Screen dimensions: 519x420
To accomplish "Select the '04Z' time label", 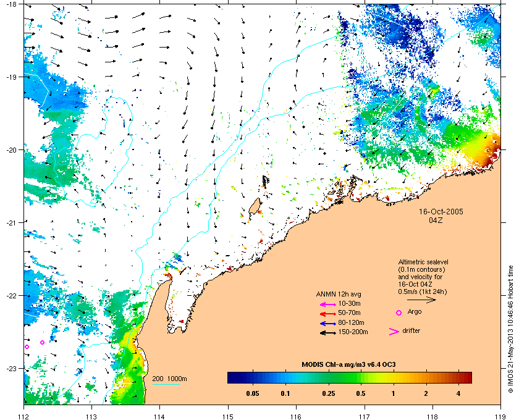I will (436, 220).
